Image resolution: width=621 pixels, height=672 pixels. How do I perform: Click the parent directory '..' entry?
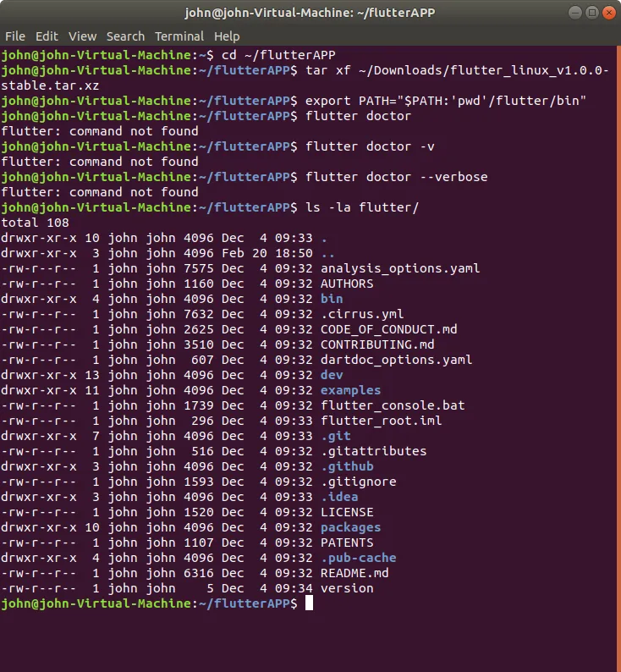(327, 255)
